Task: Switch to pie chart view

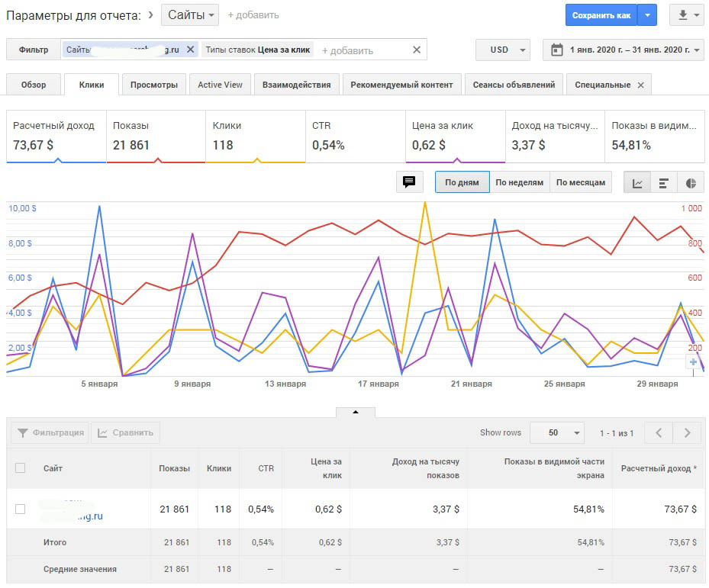Action: pos(691,183)
